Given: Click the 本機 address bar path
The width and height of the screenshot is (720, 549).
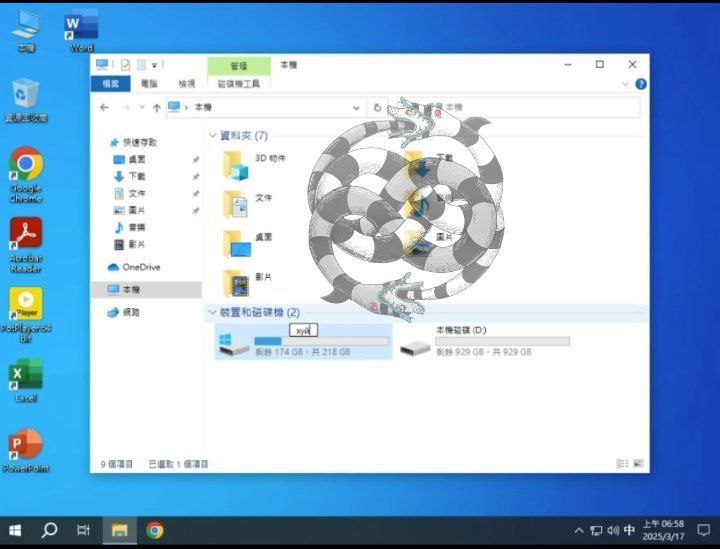Looking at the screenshot, I should pyautogui.click(x=203, y=107).
